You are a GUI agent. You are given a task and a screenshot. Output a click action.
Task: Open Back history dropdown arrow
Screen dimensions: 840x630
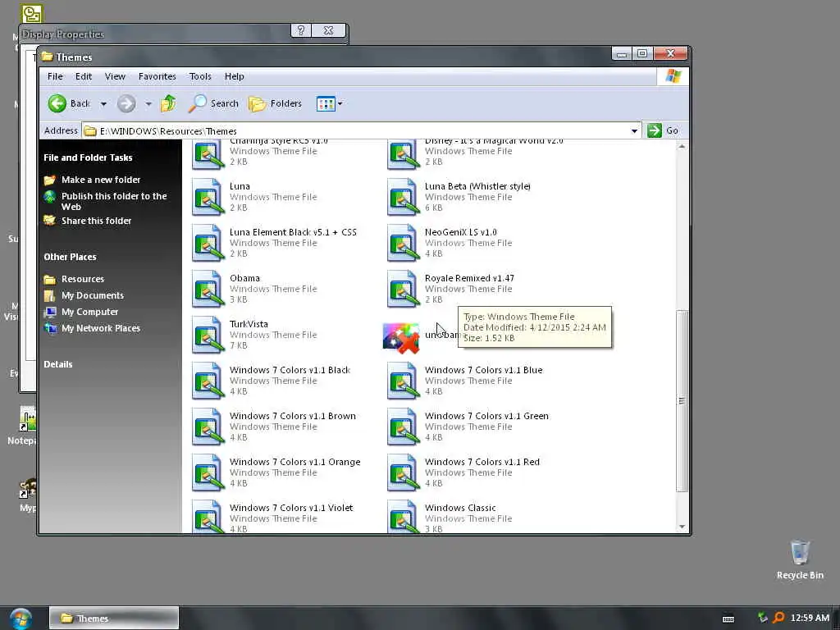[x=103, y=104]
